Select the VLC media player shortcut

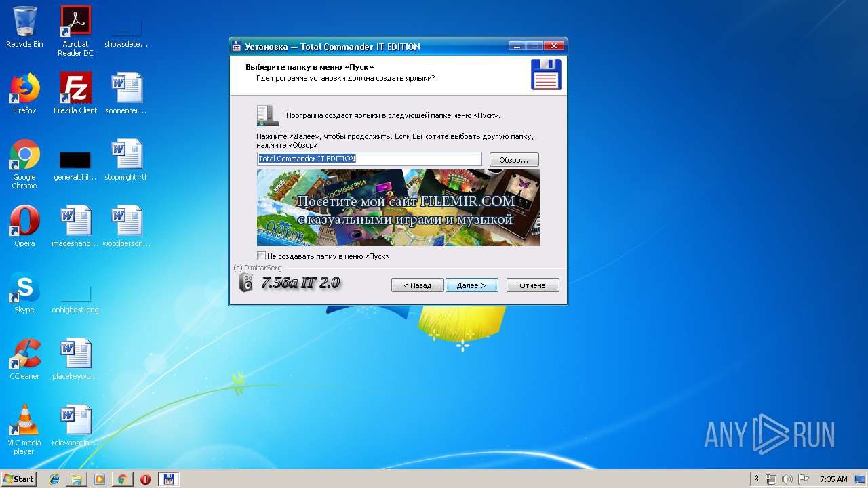pos(24,430)
